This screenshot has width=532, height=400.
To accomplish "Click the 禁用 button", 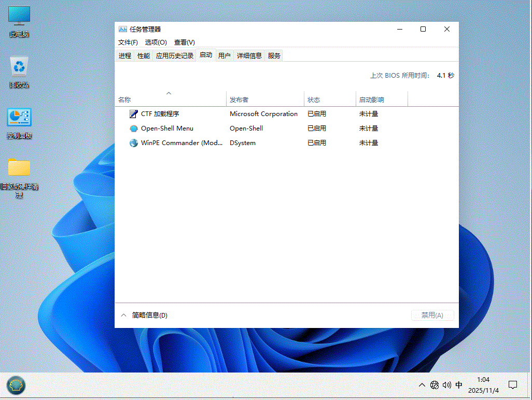I will 432,315.
